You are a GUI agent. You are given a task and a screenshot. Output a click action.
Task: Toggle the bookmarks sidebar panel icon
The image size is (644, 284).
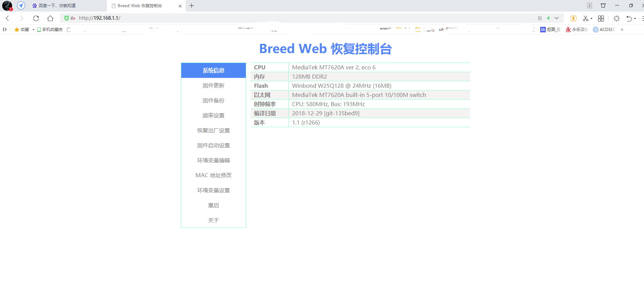[5, 30]
